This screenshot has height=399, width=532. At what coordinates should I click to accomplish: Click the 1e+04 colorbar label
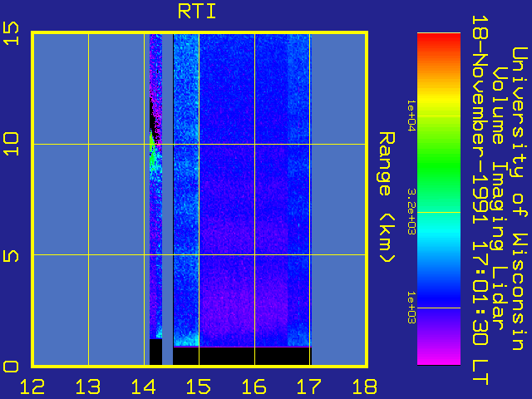411,116
